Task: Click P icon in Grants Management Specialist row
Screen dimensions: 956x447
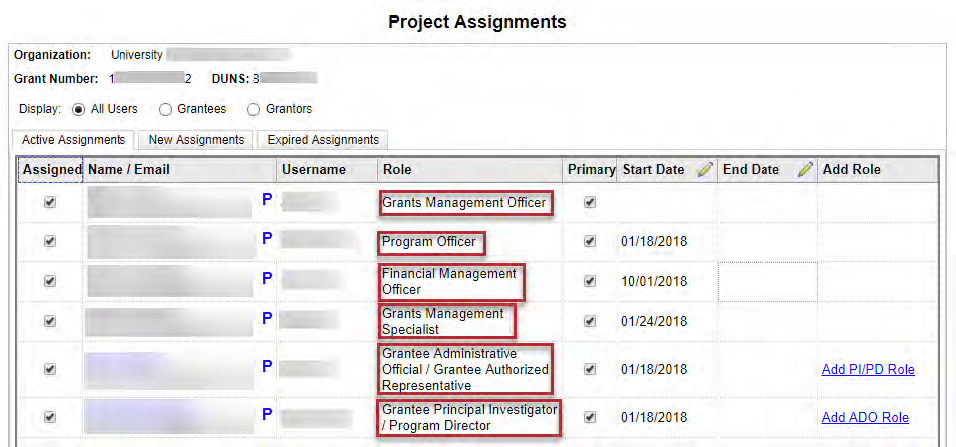Action: 267,319
